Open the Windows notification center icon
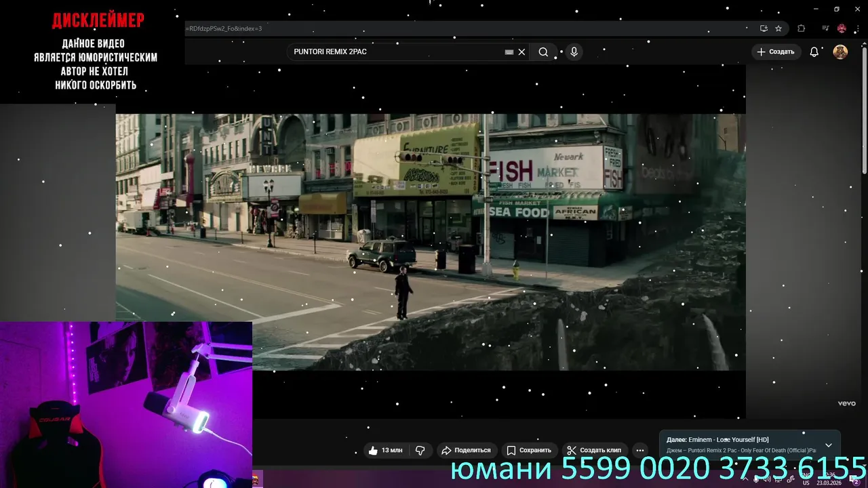This screenshot has height=488, width=868. (x=854, y=479)
